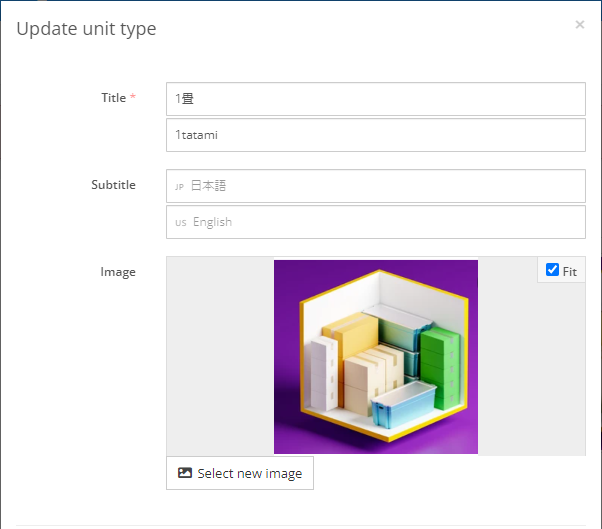The height and width of the screenshot is (529, 602).
Task: Click the Image field label
Action: 118,272
